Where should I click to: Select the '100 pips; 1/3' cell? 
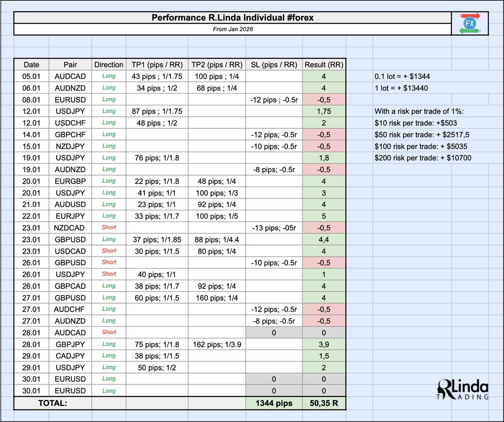point(217,193)
